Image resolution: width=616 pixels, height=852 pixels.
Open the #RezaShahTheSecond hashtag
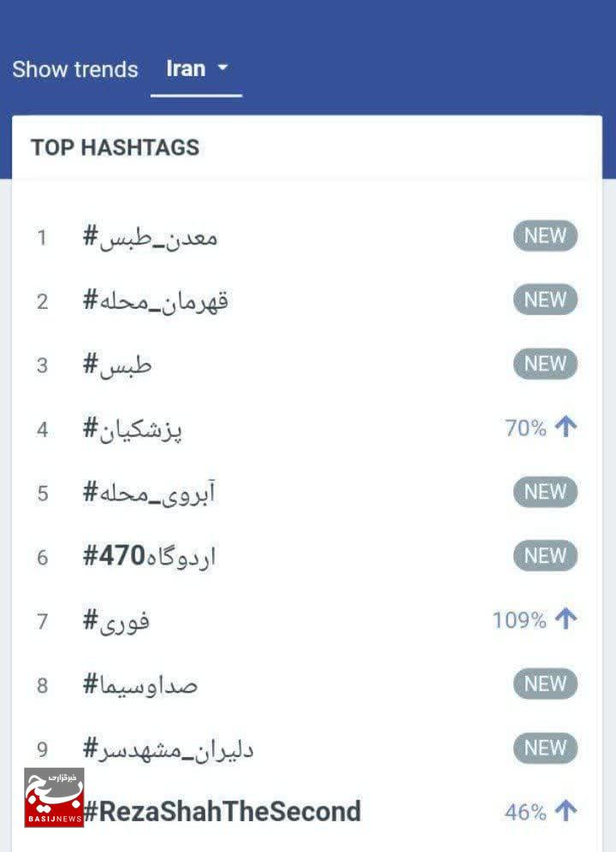click(222, 811)
